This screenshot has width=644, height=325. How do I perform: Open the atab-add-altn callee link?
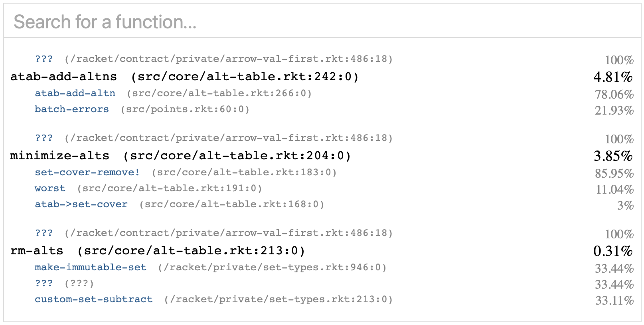(x=75, y=93)
